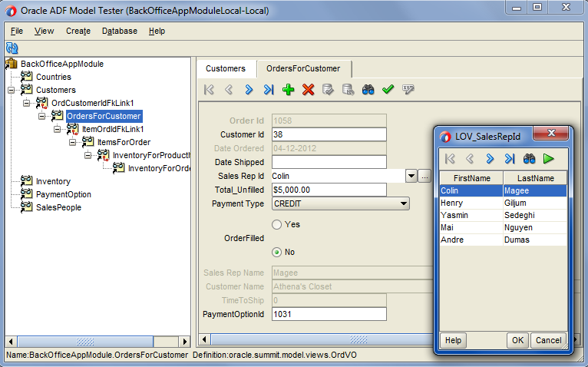Open the Database menu
The height and width of the screenshot is (367, 588).
[x=120, y=31]
